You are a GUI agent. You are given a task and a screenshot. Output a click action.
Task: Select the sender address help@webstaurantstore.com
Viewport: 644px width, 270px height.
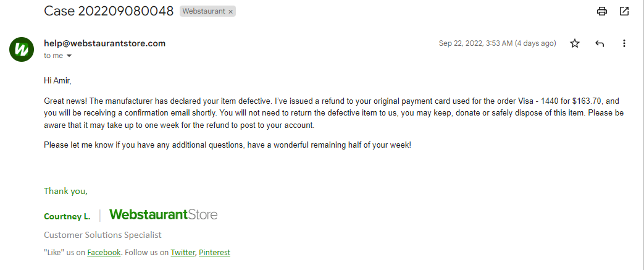click(x=105, y=43)
